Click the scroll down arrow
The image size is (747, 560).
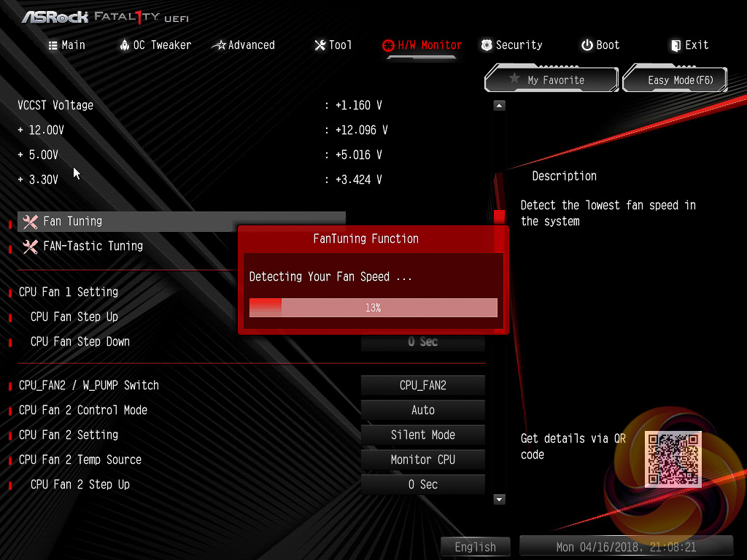tap(499, 499)
